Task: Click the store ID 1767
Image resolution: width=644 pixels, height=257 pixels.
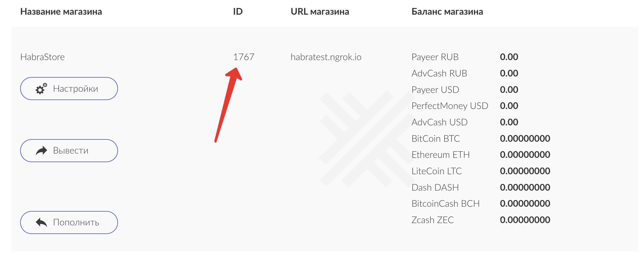Action: coord(244,57)
